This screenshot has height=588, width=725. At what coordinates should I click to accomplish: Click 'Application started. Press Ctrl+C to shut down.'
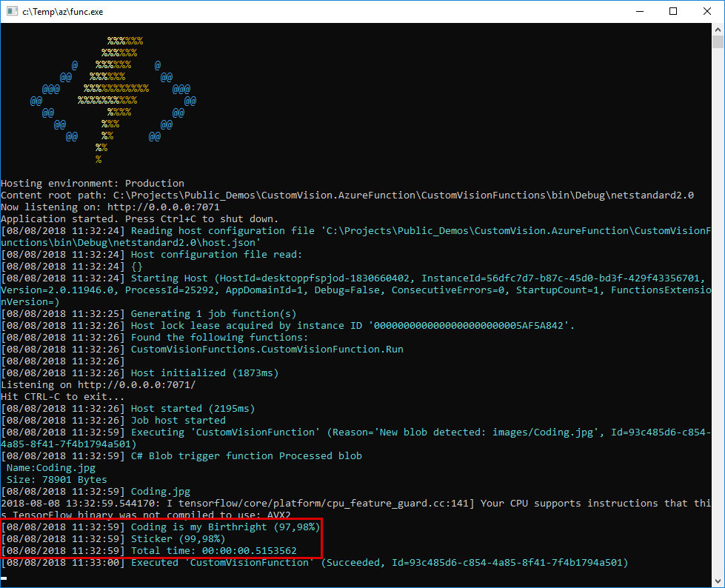[x=140, y=219]
